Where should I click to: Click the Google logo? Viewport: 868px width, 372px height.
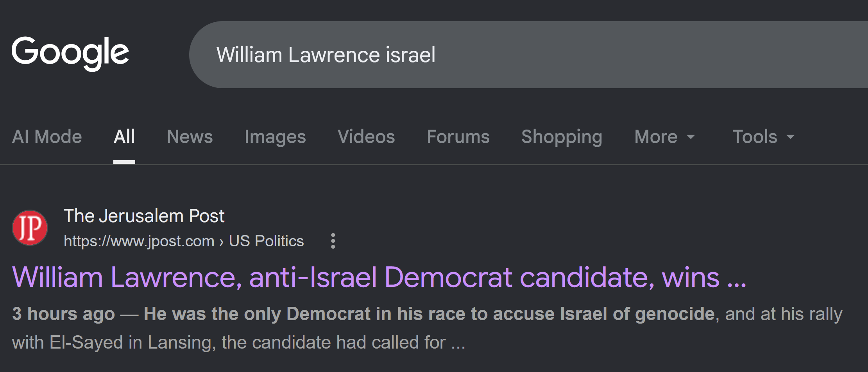[x=70, y=53]
